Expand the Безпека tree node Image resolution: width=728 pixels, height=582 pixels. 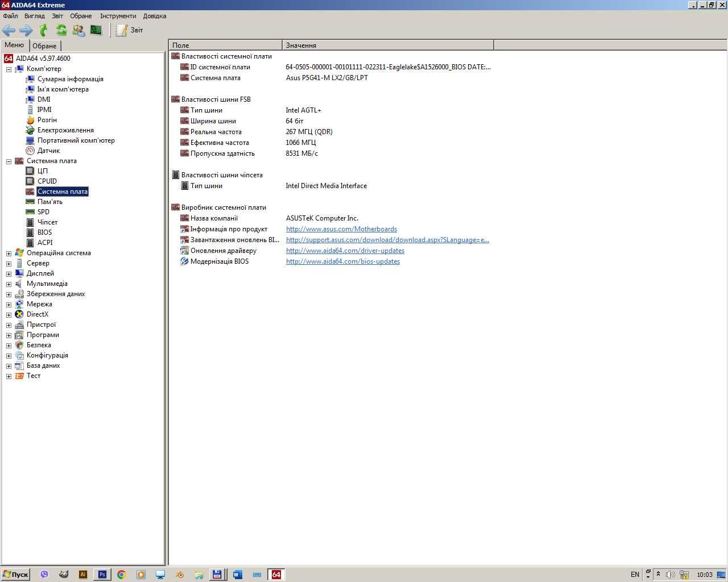pyautogui.click(x=9, y=346)
